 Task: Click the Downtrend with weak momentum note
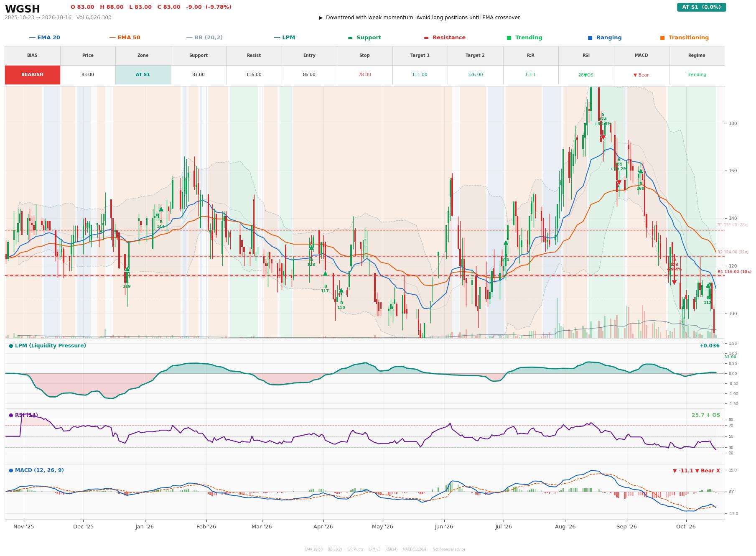420,18
